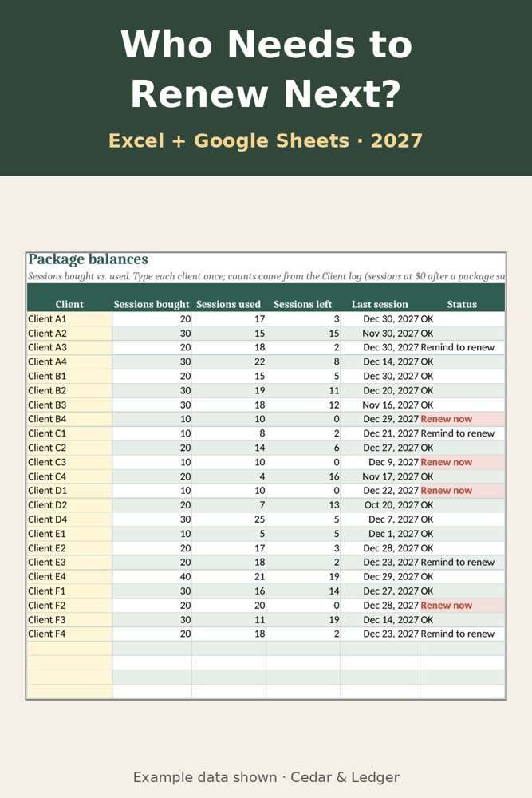Image resolution: width=532 pixels, height=798 pixels.
Task: Click the cell 'Client D4'
Action: click(x=69, y=519)
